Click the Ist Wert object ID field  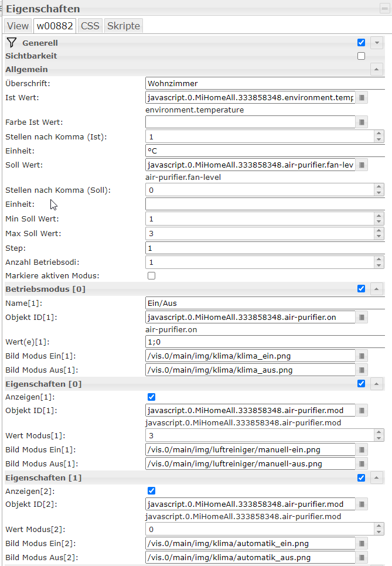[251, 97]
